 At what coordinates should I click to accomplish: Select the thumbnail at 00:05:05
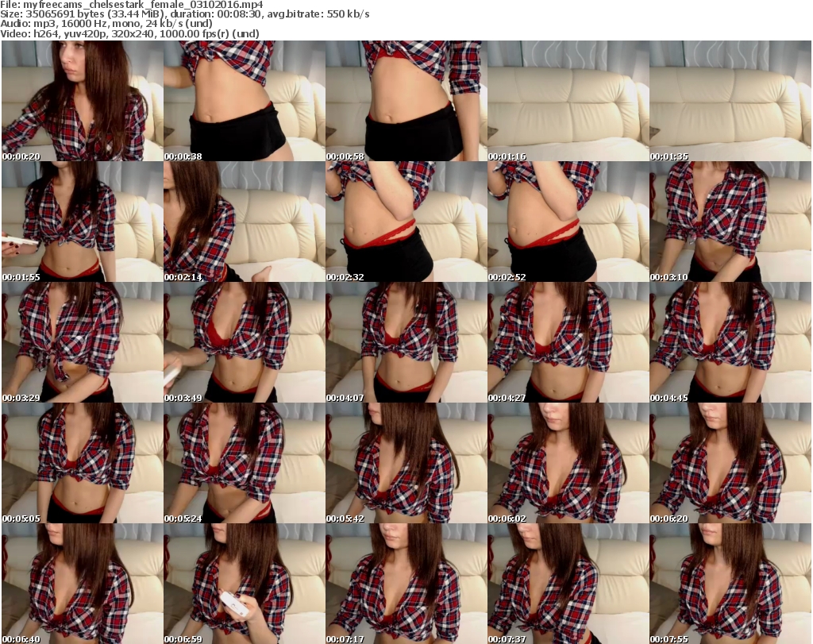[83, 463]
